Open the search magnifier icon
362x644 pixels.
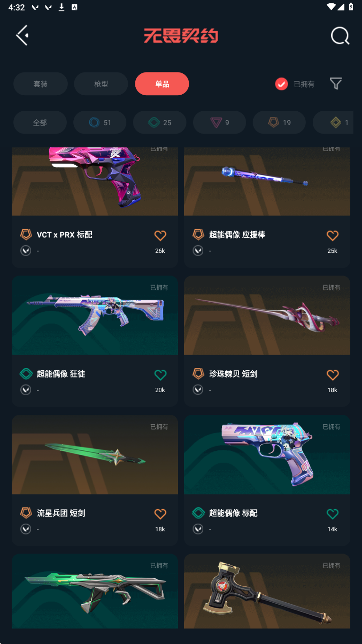coord(340,36)
